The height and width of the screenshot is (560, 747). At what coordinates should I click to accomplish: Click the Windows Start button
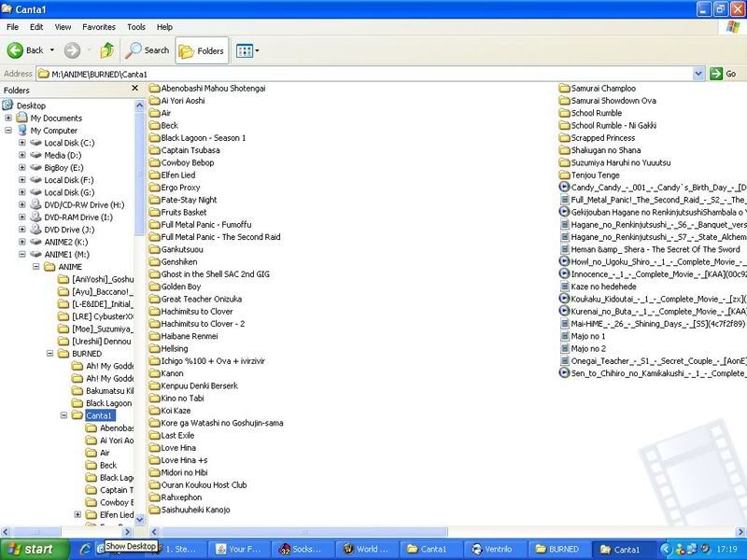click(x=35, y=549)
